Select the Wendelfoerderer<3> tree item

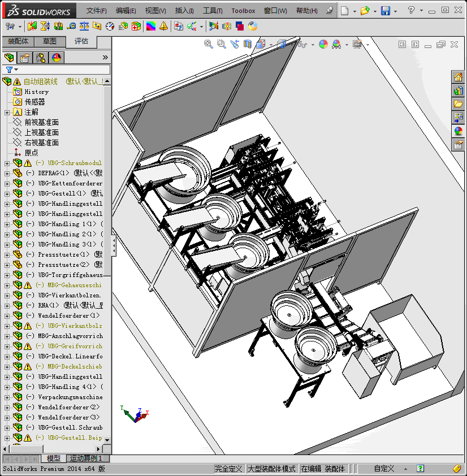pos(68,417)
